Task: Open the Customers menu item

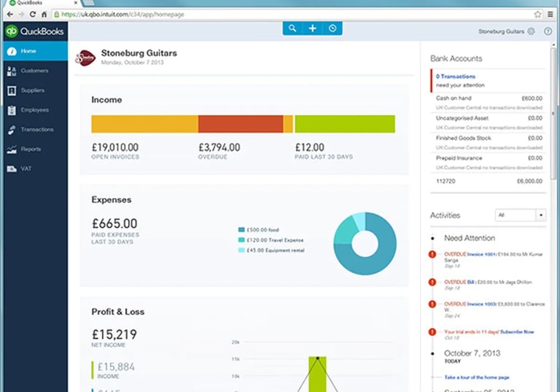Action: click(36, 71)
